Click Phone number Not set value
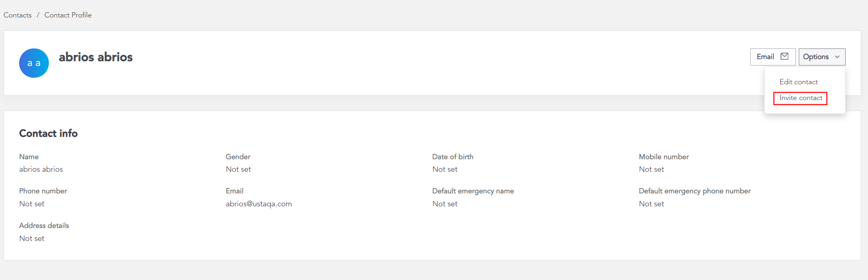 [32, 204]
